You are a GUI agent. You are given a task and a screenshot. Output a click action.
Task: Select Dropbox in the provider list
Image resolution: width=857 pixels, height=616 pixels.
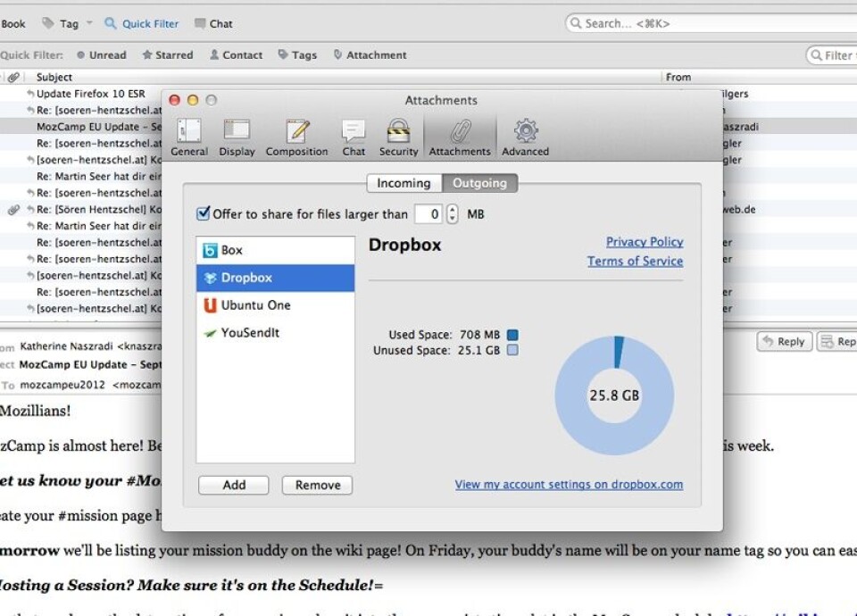[x=276, y=278]
